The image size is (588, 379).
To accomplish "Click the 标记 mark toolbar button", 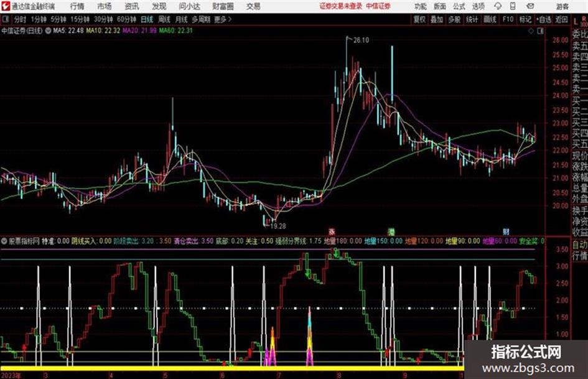I will pos(525,19).
